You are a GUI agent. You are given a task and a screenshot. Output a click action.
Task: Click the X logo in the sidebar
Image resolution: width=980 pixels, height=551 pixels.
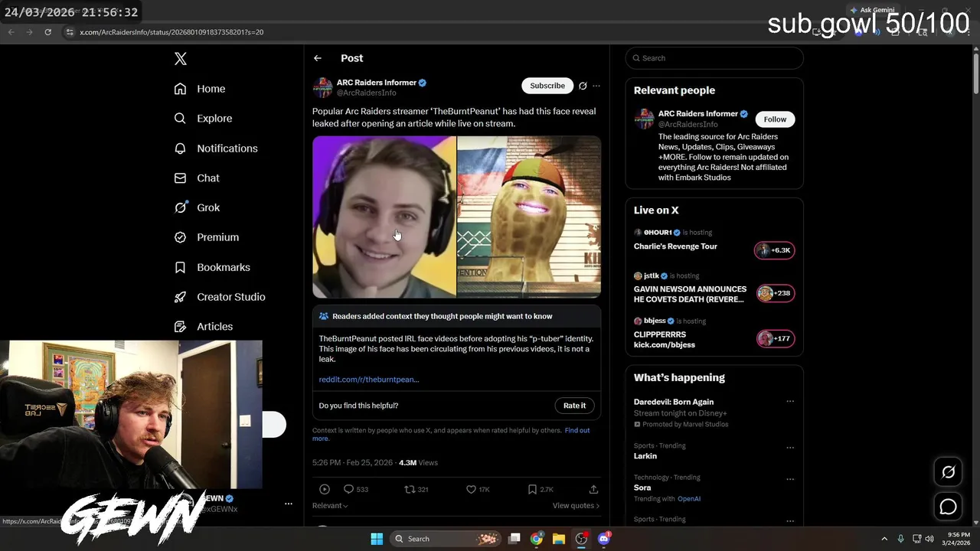(x=180, y=59)
